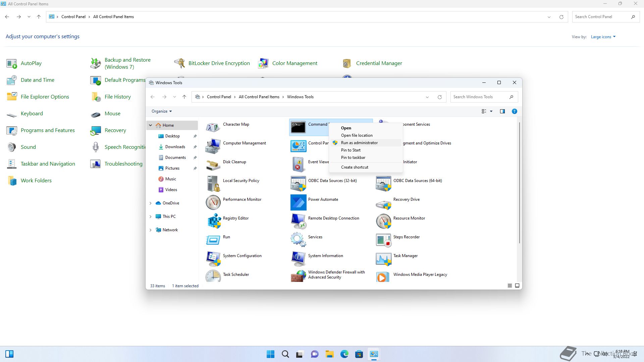
Task: Open Control Panel address bar history dropdown
Action: point(549,17)
